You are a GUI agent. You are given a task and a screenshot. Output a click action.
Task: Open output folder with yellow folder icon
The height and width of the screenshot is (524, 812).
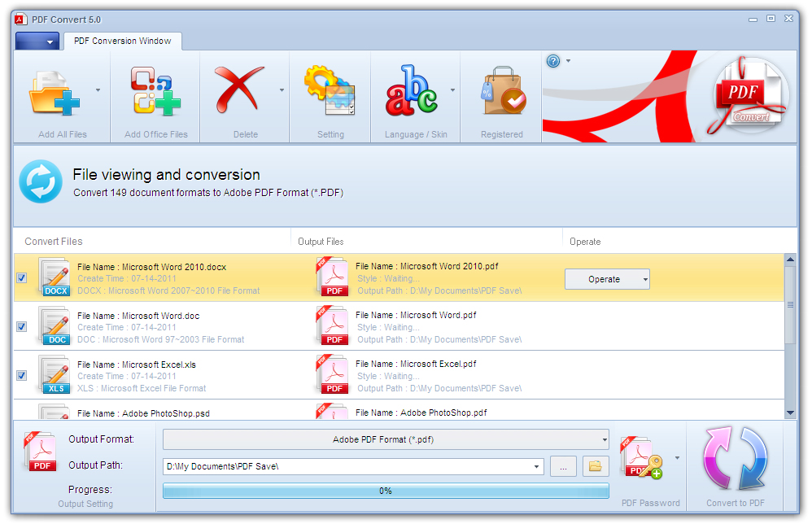pyautogui.click(x=596, y=466)
